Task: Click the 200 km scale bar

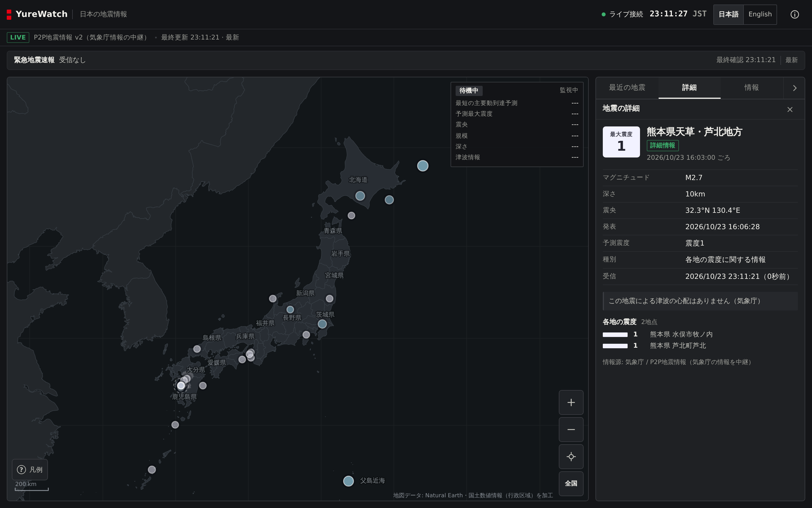Action: click(x=32, y=486)
